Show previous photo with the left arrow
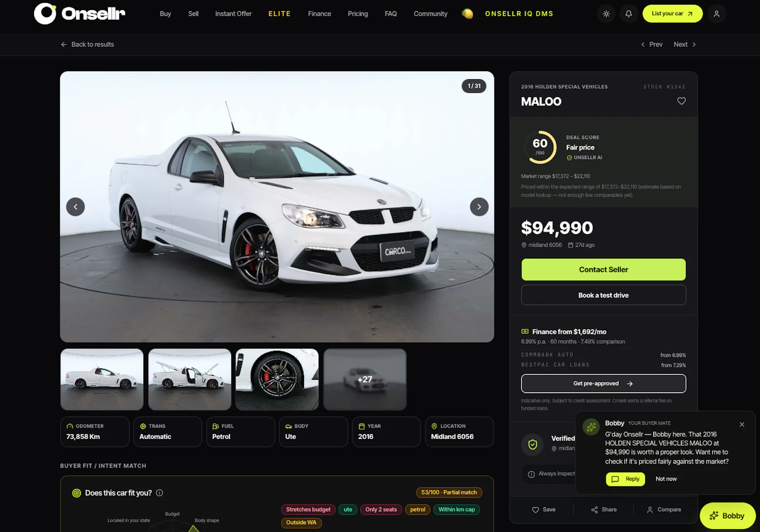 pos(76,207)
